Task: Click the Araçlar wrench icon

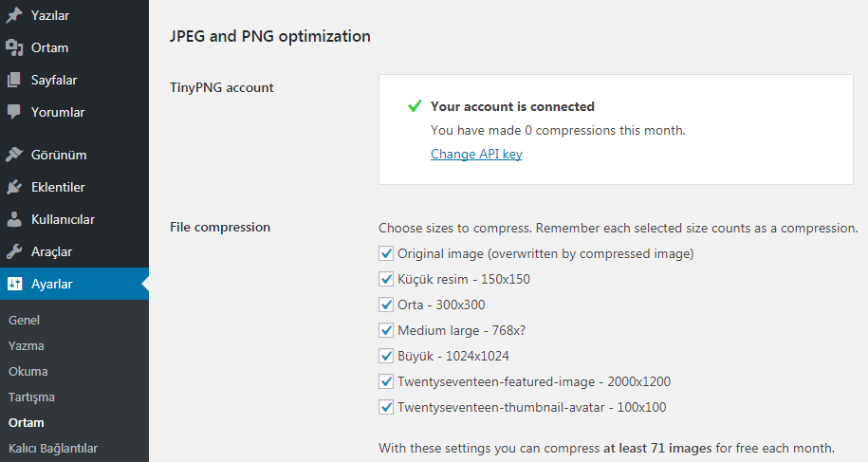Action: tap(14, 251)
